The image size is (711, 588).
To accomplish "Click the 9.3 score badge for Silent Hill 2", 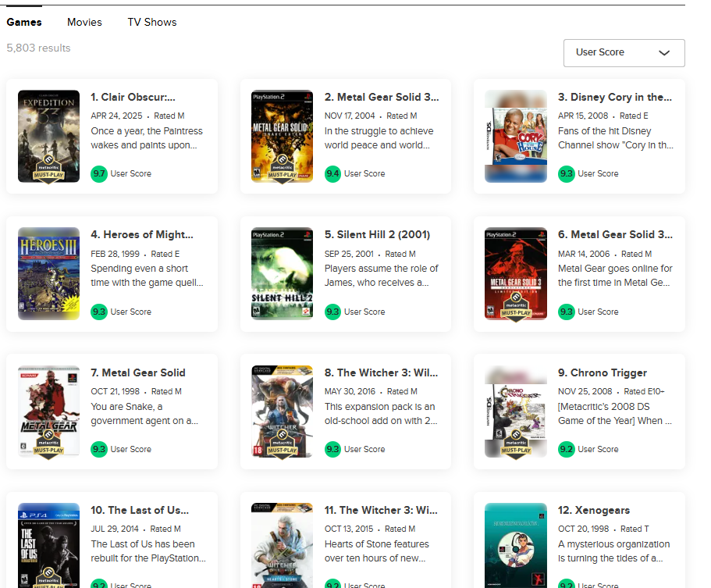I will [332, 312].
